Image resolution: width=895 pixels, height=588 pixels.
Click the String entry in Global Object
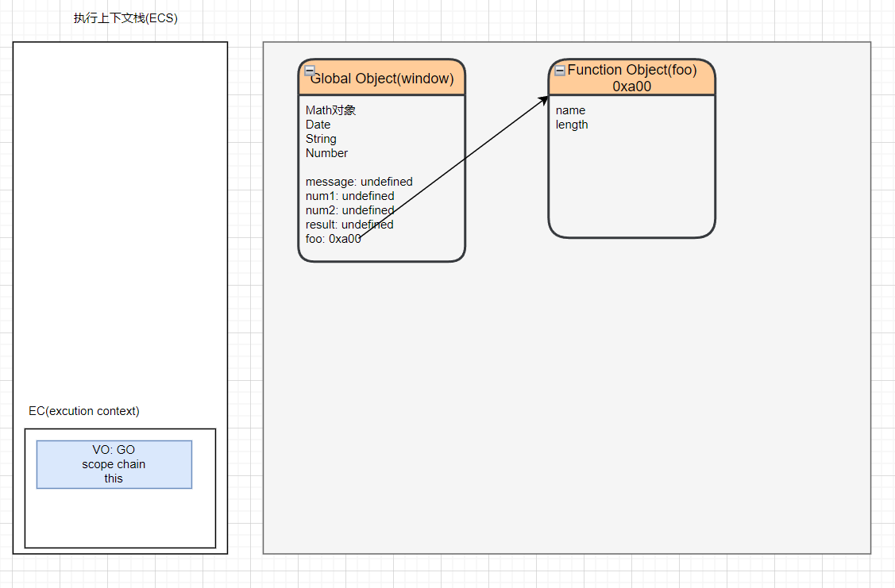321,139
